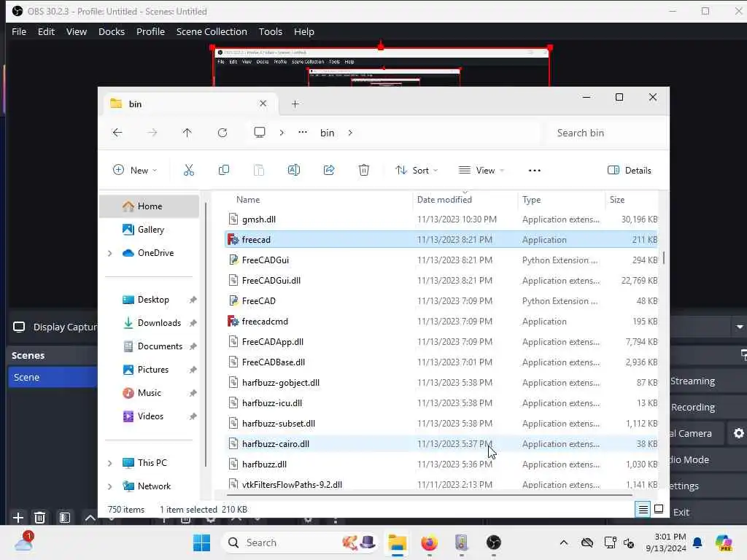Open notifications bell in system tray
The width and height of the screenshot is (747, 560).
pyautogui.click(x=697, y=542)
